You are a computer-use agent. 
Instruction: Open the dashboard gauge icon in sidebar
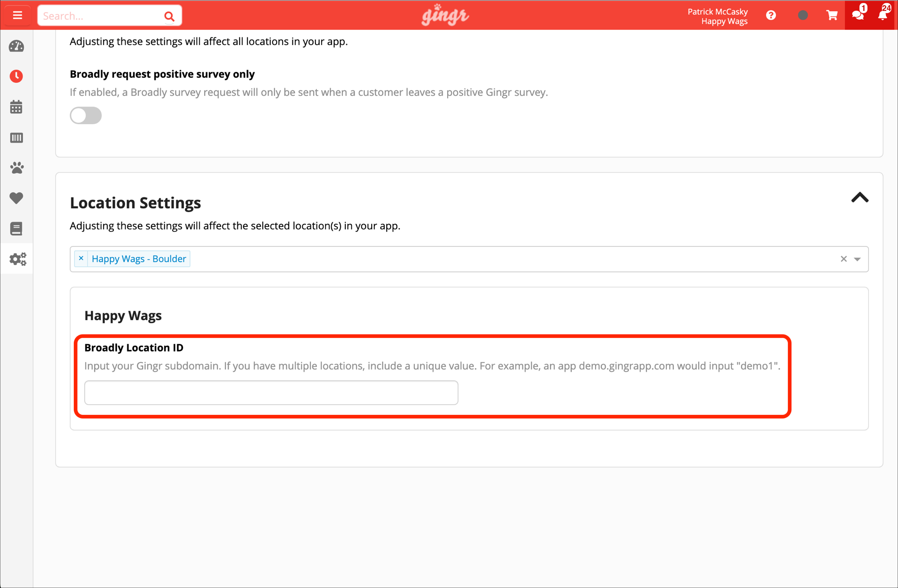click(x=17, y=46)
